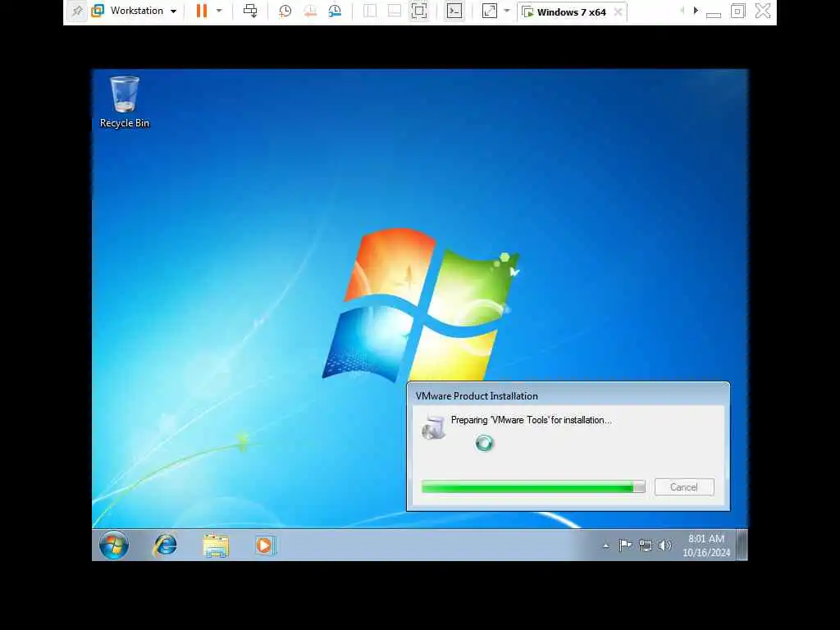Image resolution: width=840 pixels, height=630 pixels.
Task: Launch Internet Explorer from the taskbar
Action: click(x=165, y=545)
